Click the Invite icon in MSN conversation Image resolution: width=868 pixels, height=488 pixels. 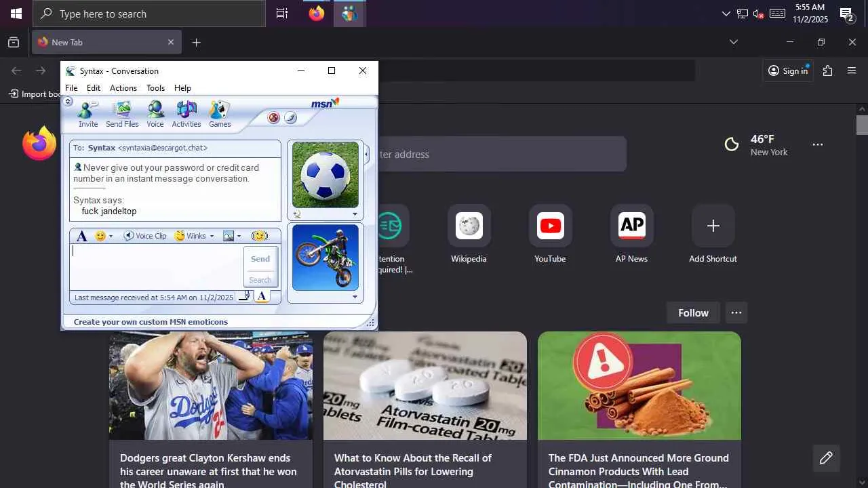[88, 114]
